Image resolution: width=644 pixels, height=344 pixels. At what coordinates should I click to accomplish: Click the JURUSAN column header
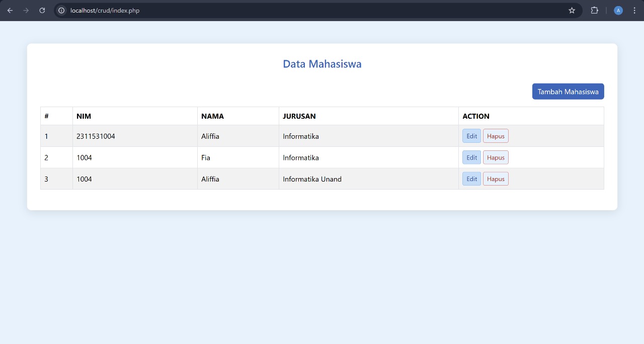299,116
